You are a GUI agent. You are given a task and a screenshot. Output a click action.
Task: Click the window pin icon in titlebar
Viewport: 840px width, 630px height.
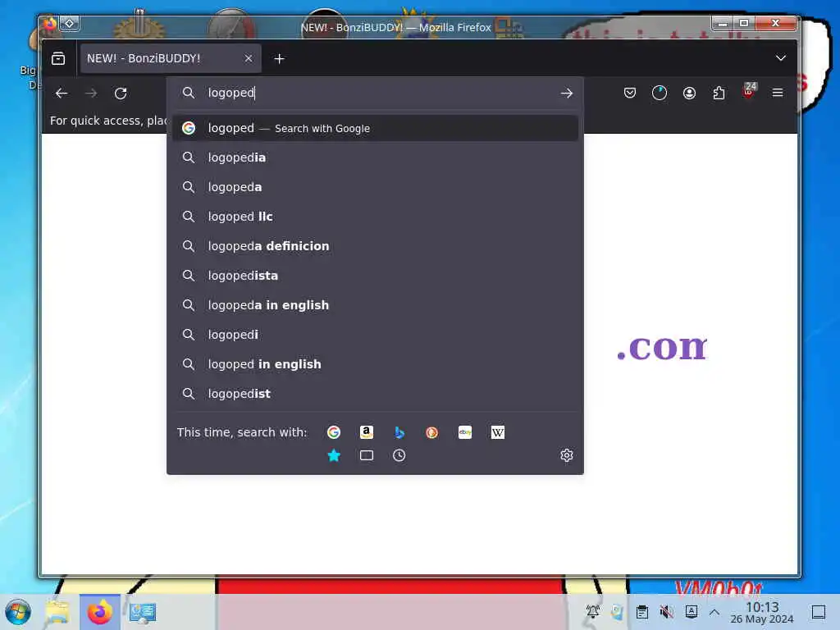[x=70, y=24]
